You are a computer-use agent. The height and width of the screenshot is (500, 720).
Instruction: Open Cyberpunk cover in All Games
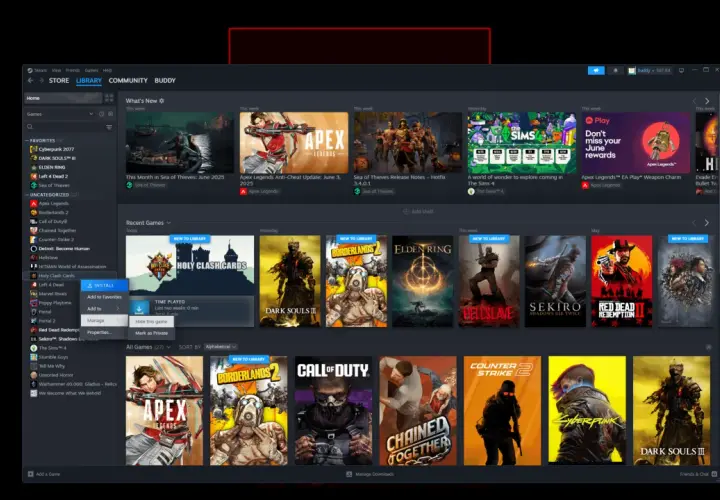(x=587, y=410)
